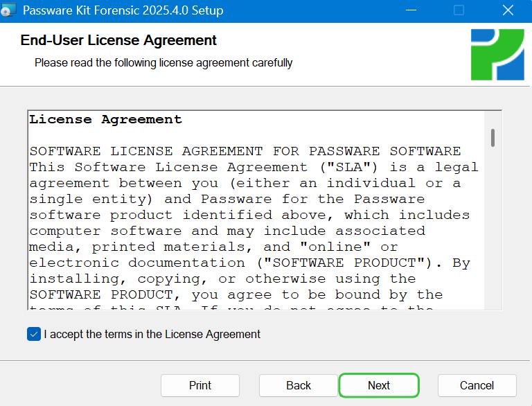Click the disabled maximize window button
Viewport: 532px width, 406px height.
459,10
